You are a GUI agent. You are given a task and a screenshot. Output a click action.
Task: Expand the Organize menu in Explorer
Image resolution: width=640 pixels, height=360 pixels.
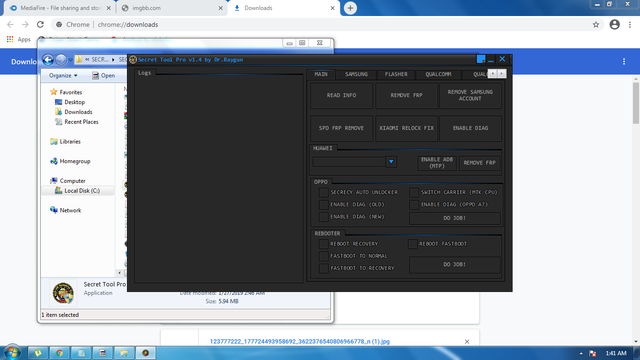[x=63, y=76]
